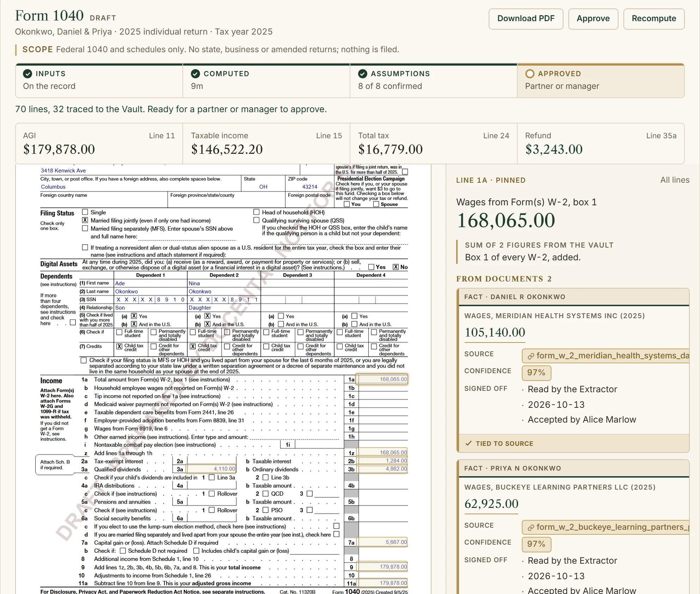
Task: Click the 97% confidence badge for Buckeye wages
Action: tap(536, 544)
